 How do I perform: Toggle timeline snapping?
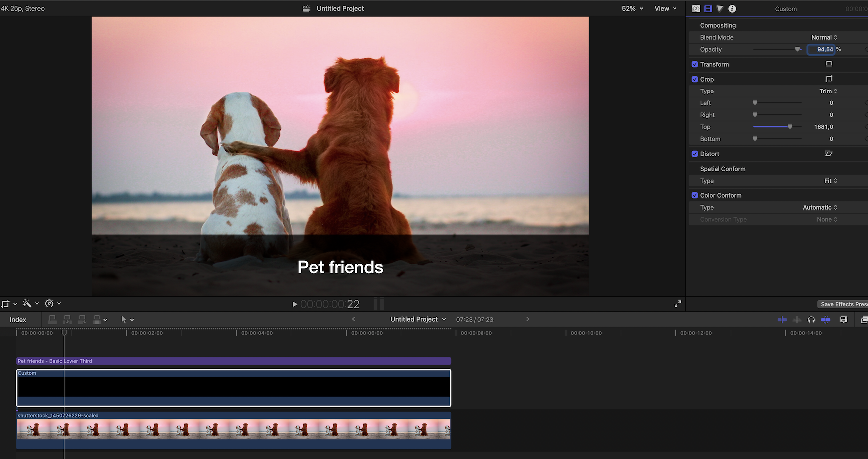826,320
